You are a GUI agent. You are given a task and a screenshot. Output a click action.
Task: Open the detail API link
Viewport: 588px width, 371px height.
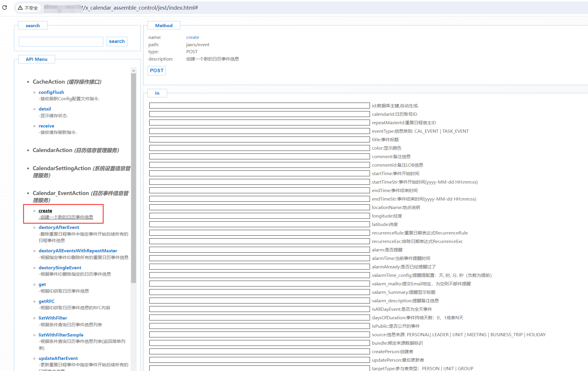[44, 109]
